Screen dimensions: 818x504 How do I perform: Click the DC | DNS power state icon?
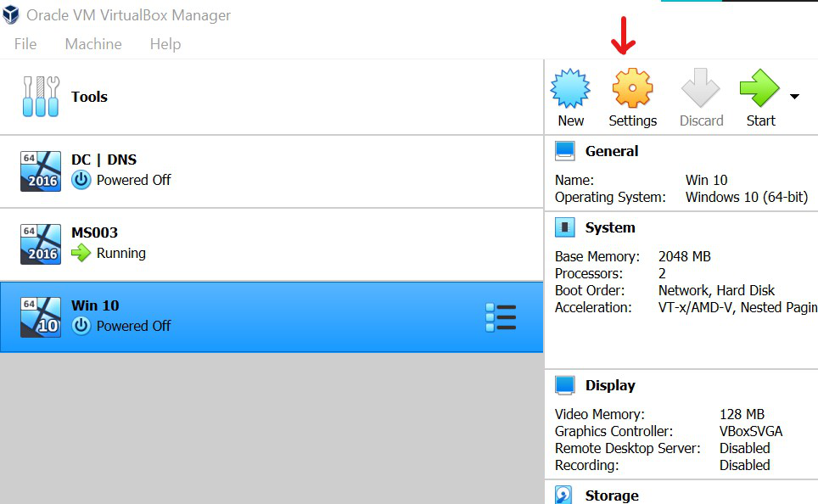click(81, 180)
